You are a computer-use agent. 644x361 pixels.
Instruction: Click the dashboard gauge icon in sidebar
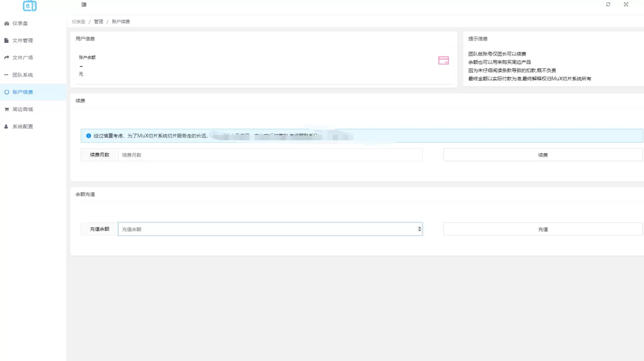tap(6, 23)
